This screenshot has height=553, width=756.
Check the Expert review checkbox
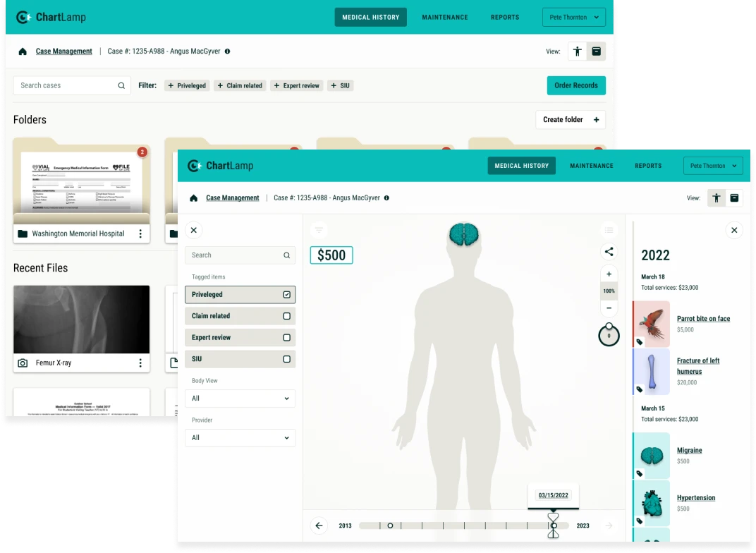coord(287,337)
